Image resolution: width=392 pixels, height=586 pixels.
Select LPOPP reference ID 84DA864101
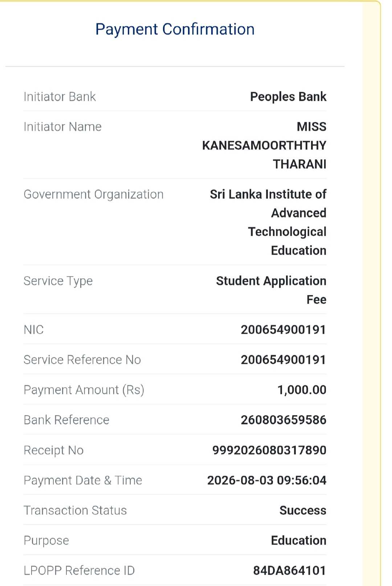(290, 570)
